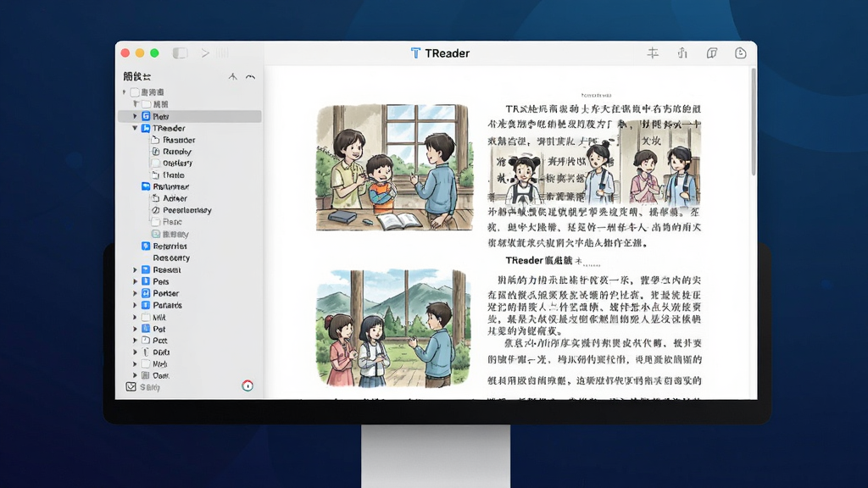Expand the Pers tree node
The image size is (868, 488).
click(x=135, y=281)
